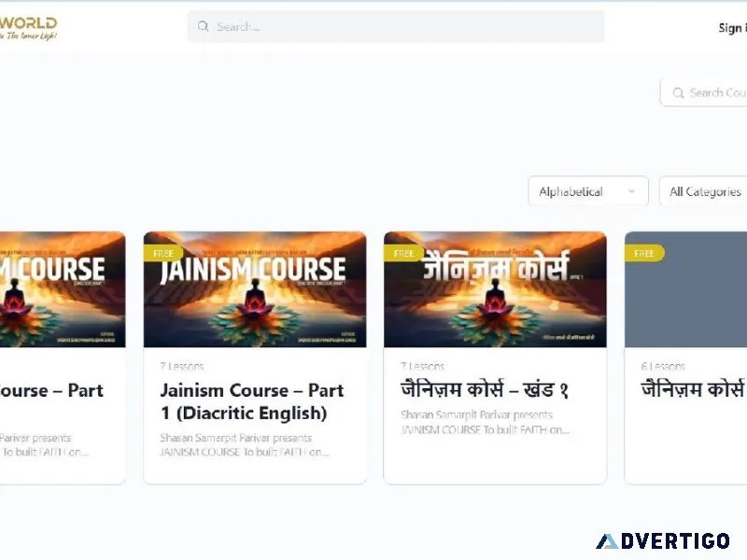Click '6 Lessons' on the last card
The image size is (747, 560).
tap(663, 366)
